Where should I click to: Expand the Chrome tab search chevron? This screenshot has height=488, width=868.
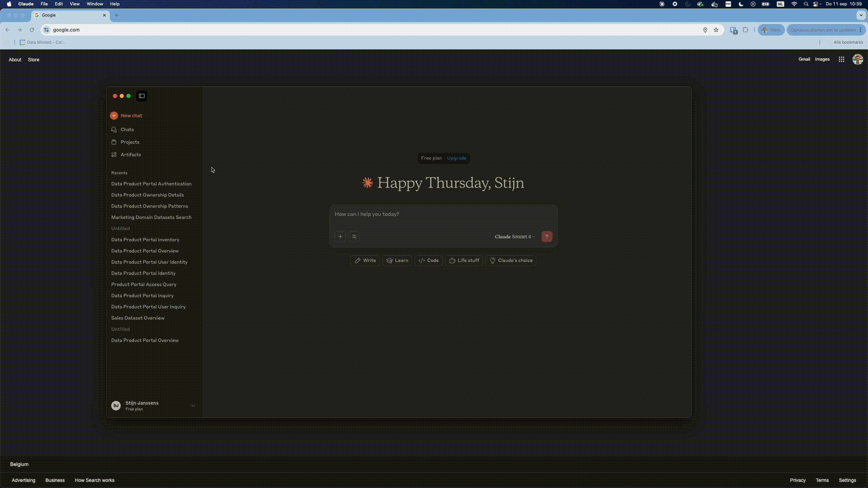[861, 15]
